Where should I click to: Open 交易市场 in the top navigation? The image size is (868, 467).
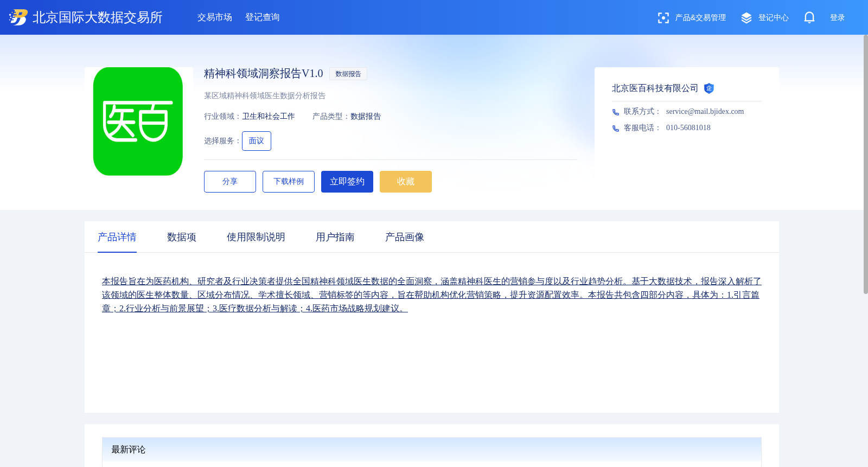tap(215, 17)
